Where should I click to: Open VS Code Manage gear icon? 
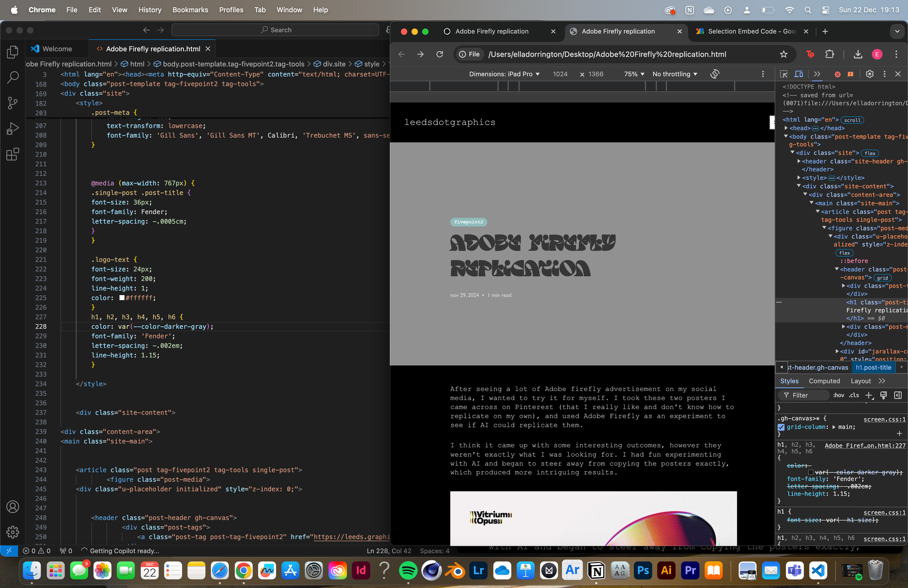click(13, 532)
